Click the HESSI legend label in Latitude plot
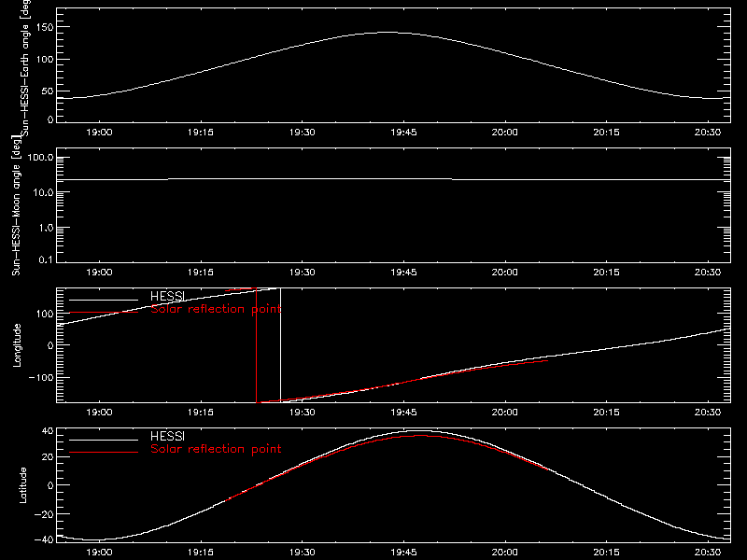The image size is (747, 560). click(x=167, y=436)
